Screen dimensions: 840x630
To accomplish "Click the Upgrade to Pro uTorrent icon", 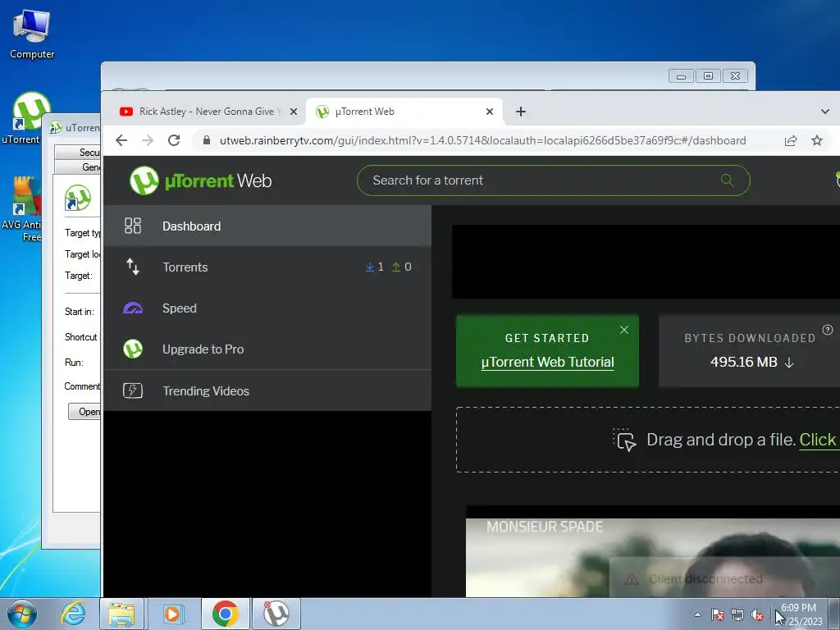I will (133, 349).
